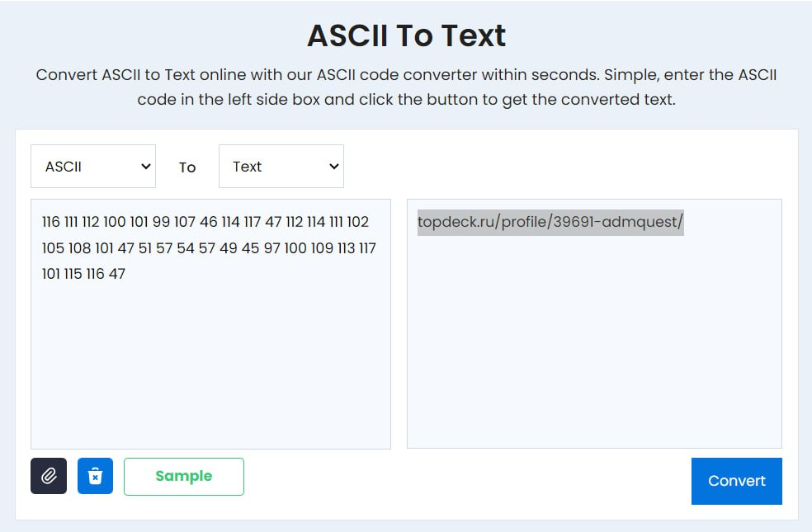Click the chevron arrow on ASCII selector

tap(146, 167)
